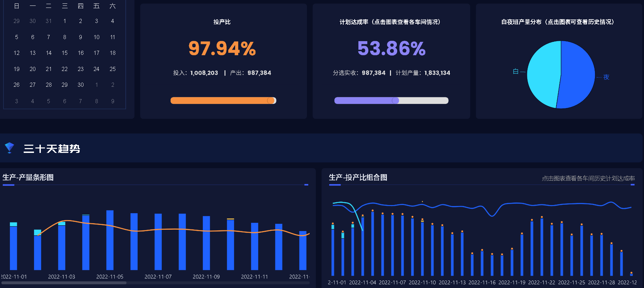Select day 21 in the calendar
Screen dimensions: 644x288
pyautogui.click(x=49, y=69)
